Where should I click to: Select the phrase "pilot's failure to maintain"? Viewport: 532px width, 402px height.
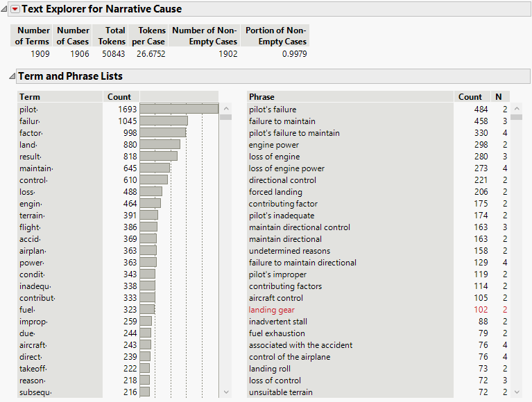(x=294, y=133)
